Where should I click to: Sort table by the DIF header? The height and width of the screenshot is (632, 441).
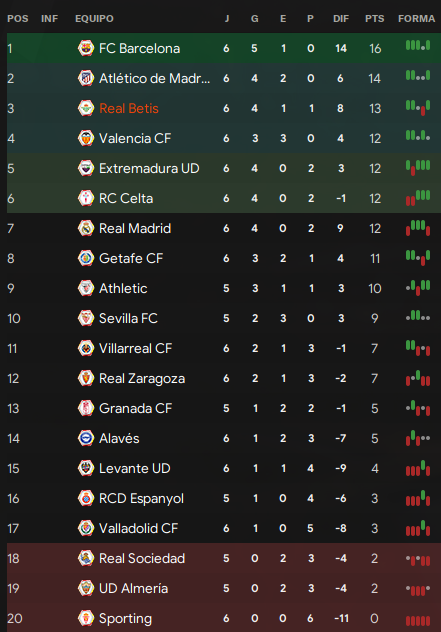click(341, 19)
